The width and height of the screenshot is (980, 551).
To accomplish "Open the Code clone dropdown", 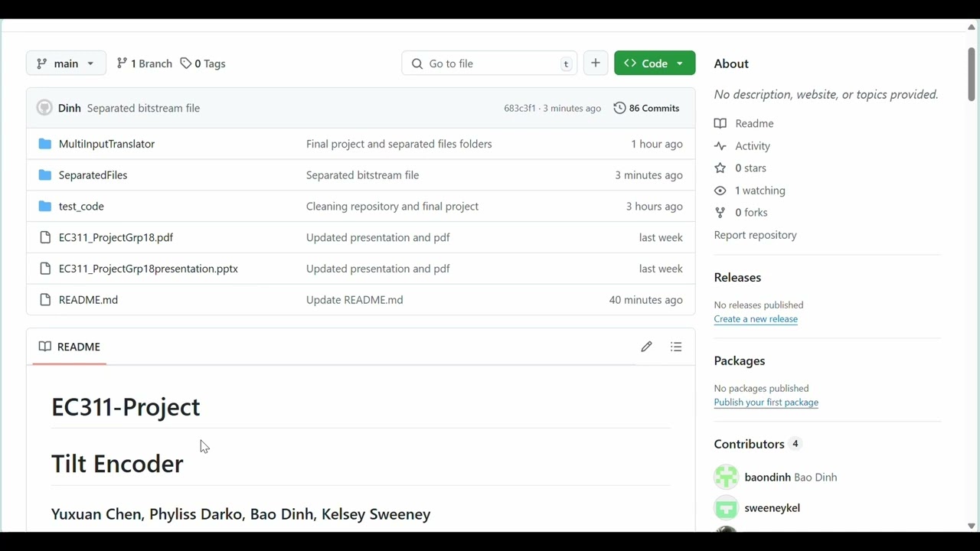I will (655, 64).
